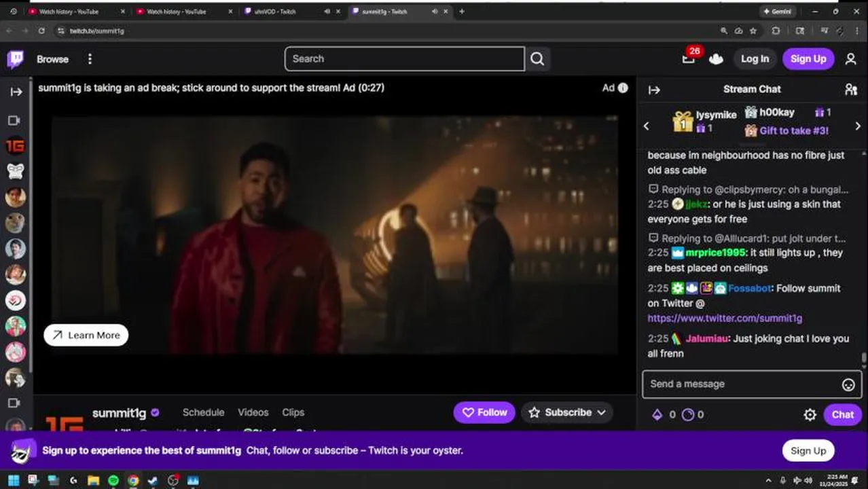Click the jjekz username in chat

697,204
